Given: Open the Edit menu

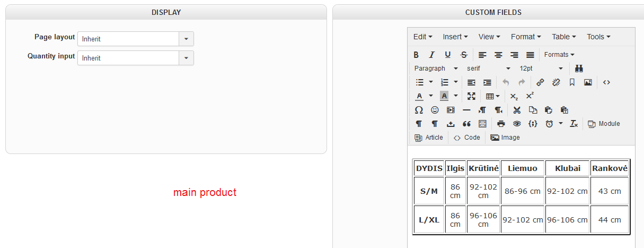Looking at the screenshot, I should [423, 37].
